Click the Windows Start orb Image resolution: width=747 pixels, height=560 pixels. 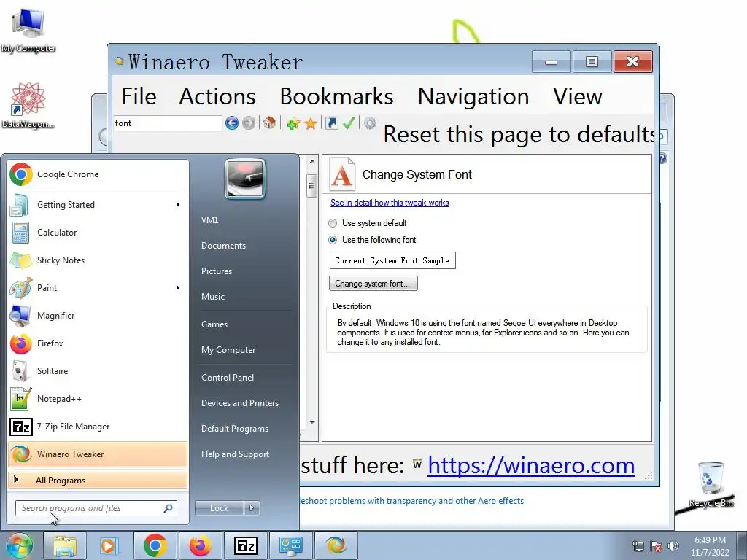(19, 545)
